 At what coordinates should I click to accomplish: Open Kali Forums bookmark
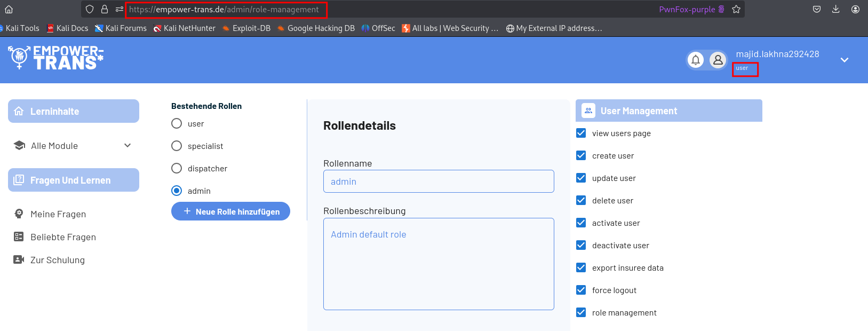tap(121, 28)
